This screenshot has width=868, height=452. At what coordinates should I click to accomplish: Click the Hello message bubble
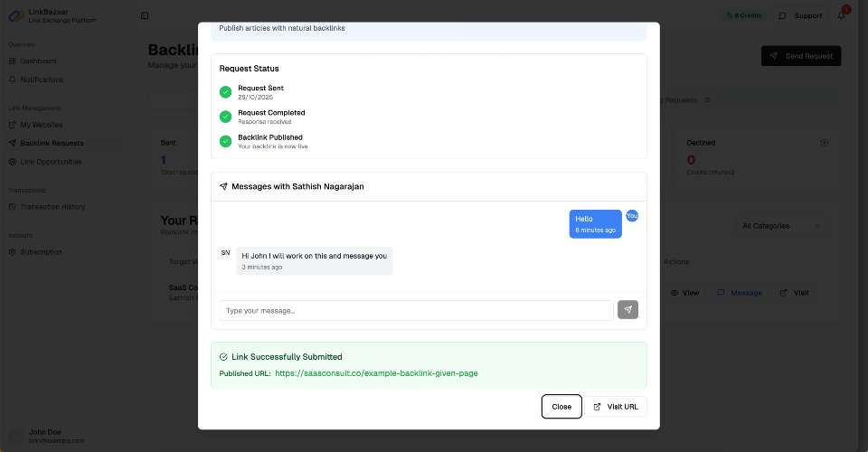point(595,224)
